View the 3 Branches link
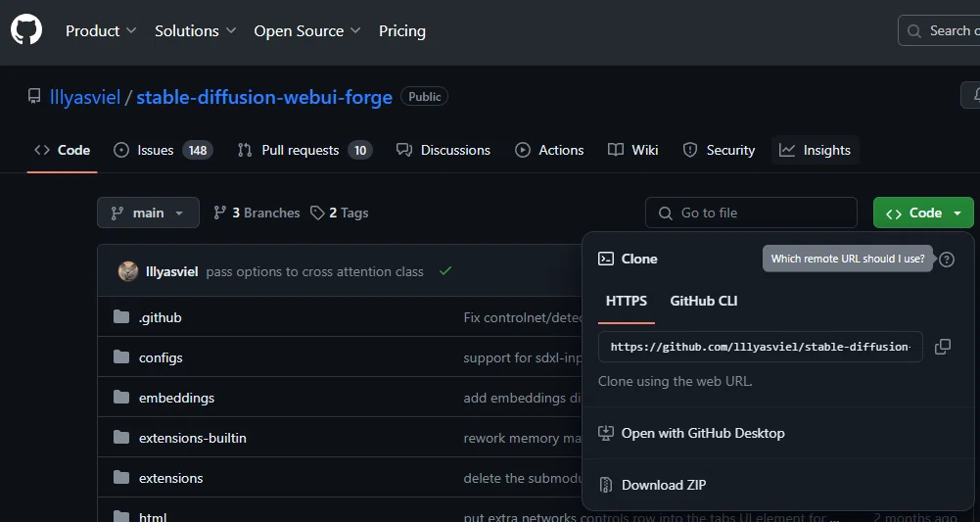980x522 pixels. point(257,213)
